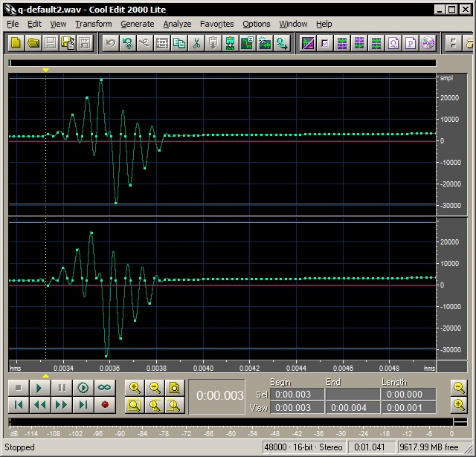Click the New file toolbar icon
Viewport: 476px width, 457px height.
click(x=16, y=43)
